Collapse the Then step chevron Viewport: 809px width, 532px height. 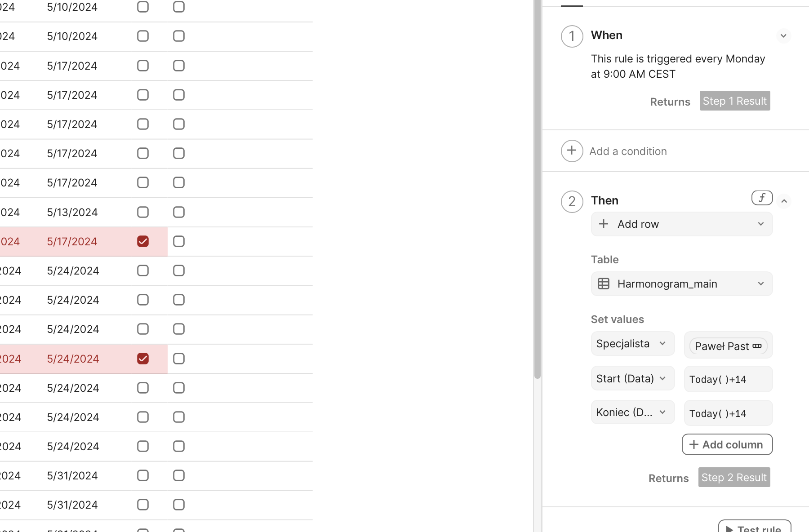coord(784,201)
